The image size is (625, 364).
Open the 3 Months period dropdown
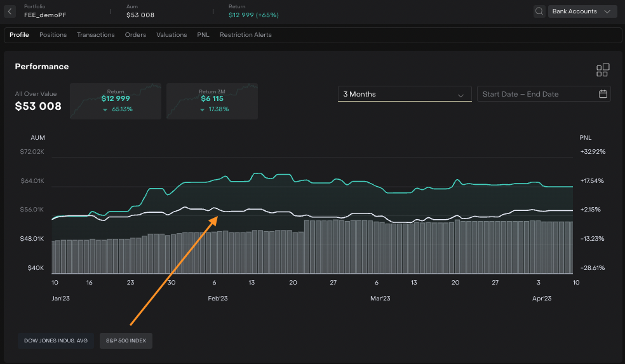click(x=404, y=94)
